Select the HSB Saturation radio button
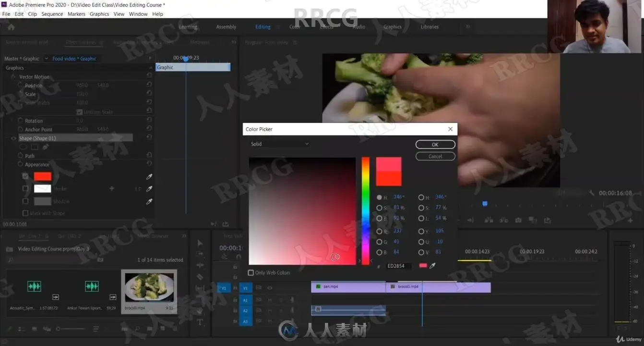 tap(379, 208)
